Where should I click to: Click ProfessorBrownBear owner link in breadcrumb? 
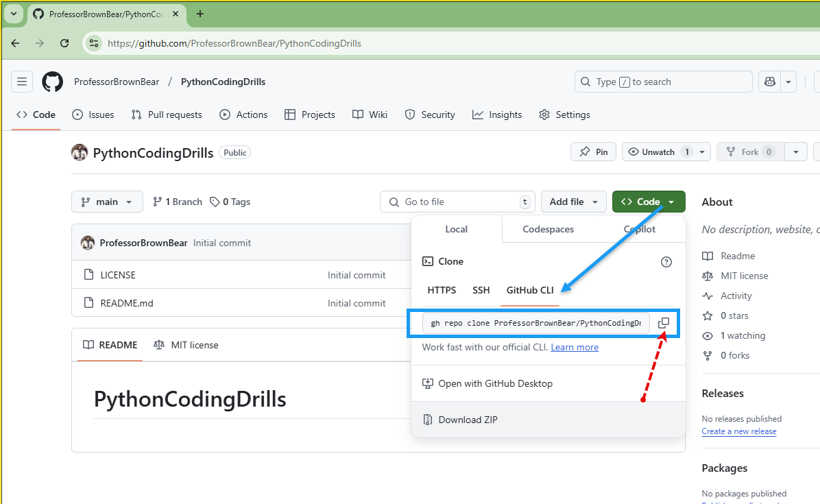click(117, 82)
